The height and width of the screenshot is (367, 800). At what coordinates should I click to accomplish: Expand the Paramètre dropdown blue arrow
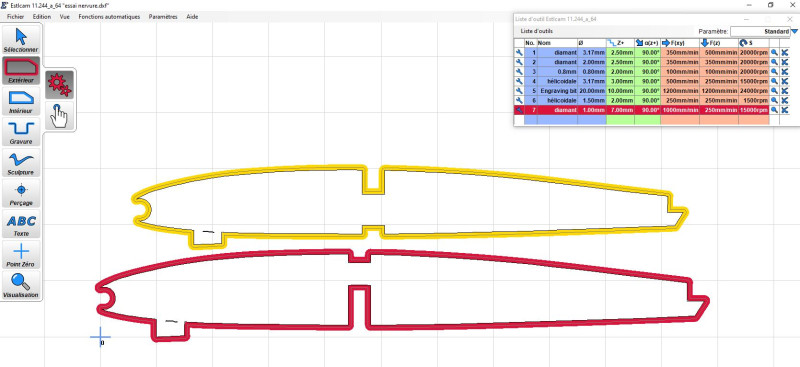(794, 31)
